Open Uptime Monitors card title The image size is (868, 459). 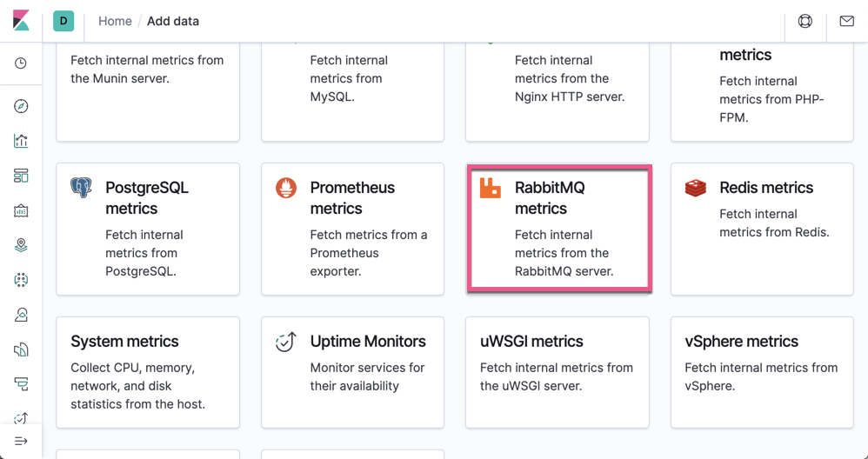(x=368, y=342)
